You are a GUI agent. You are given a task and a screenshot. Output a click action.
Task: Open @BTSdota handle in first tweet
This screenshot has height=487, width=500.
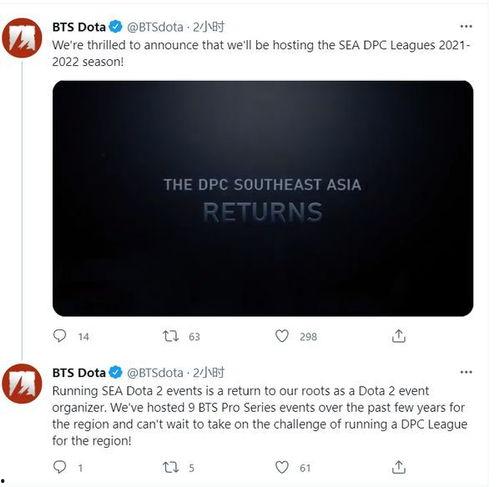(x=155, y=27)
